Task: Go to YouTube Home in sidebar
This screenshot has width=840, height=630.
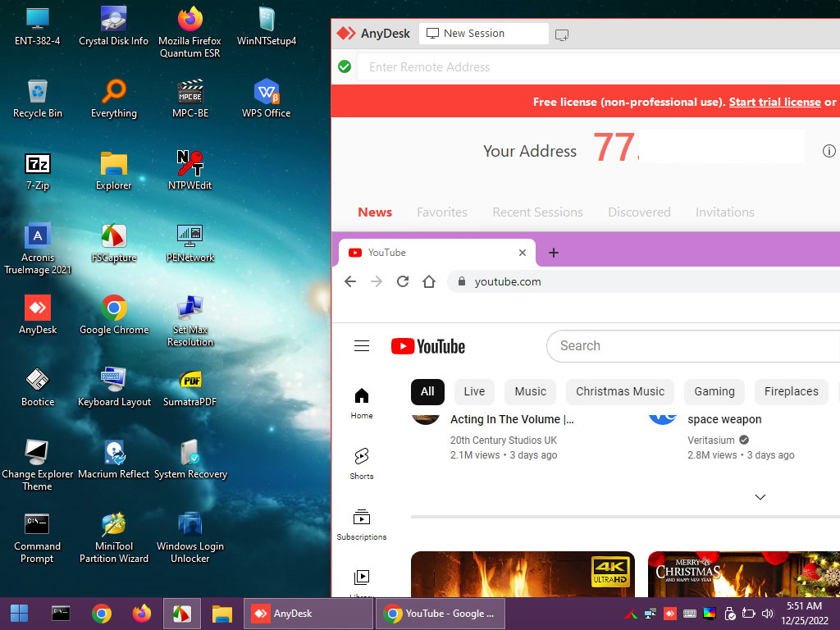Action: click(x=362, y=403)
